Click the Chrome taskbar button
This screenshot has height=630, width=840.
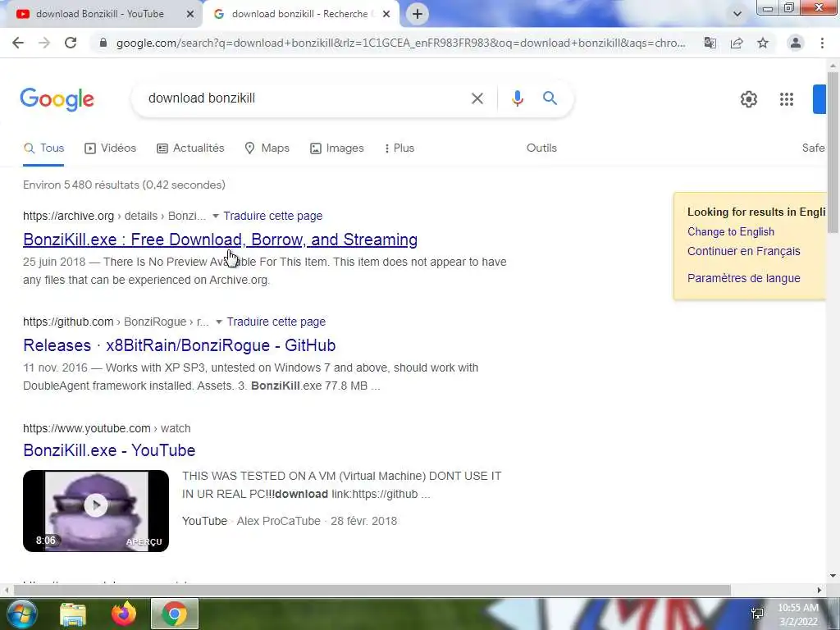(175, 614)
